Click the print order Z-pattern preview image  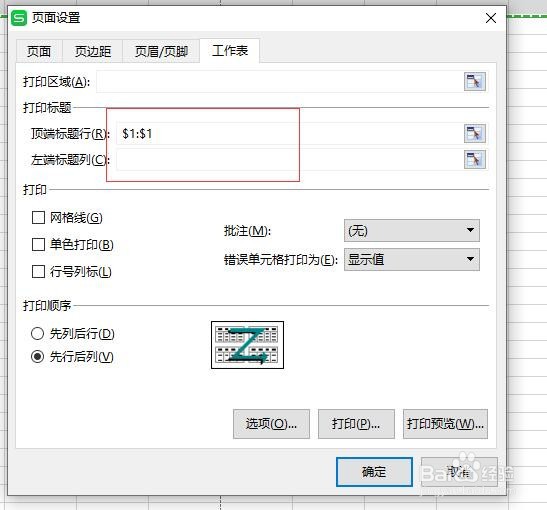pyautogui.click(x=247, y=345)
